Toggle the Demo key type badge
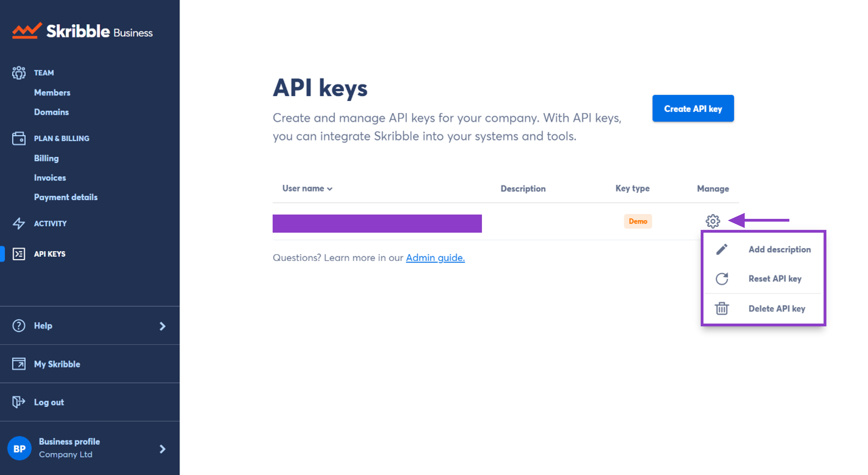The height and width of the screenshot is (475, 868). tap(638, 221)
